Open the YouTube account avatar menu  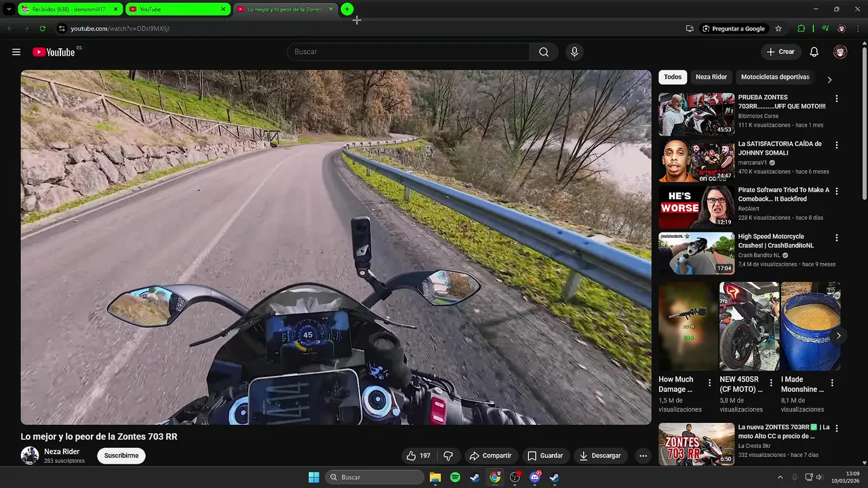pyautogui.click(x=840, y=52)
